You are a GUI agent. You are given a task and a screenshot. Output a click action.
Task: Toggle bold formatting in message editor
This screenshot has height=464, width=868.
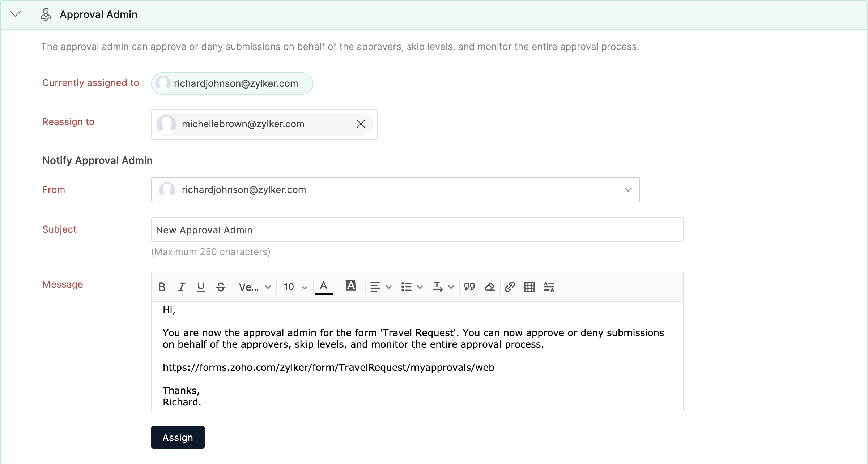tap(162, 287)
